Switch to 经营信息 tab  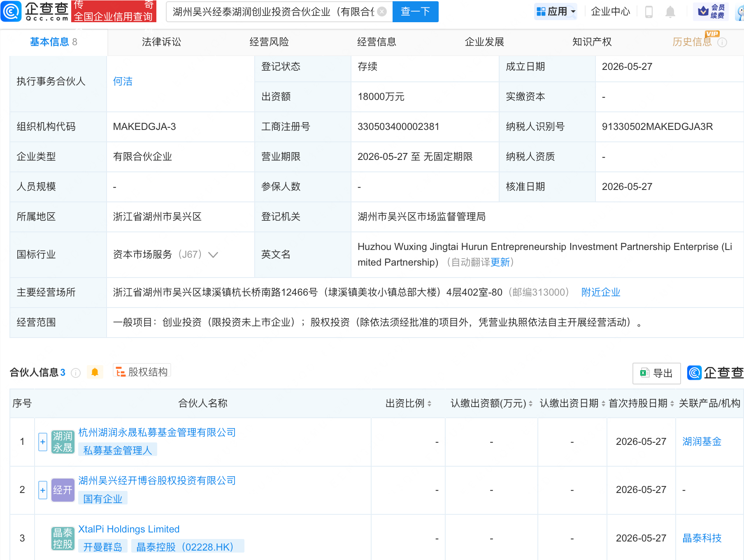(x=377, y=42)
